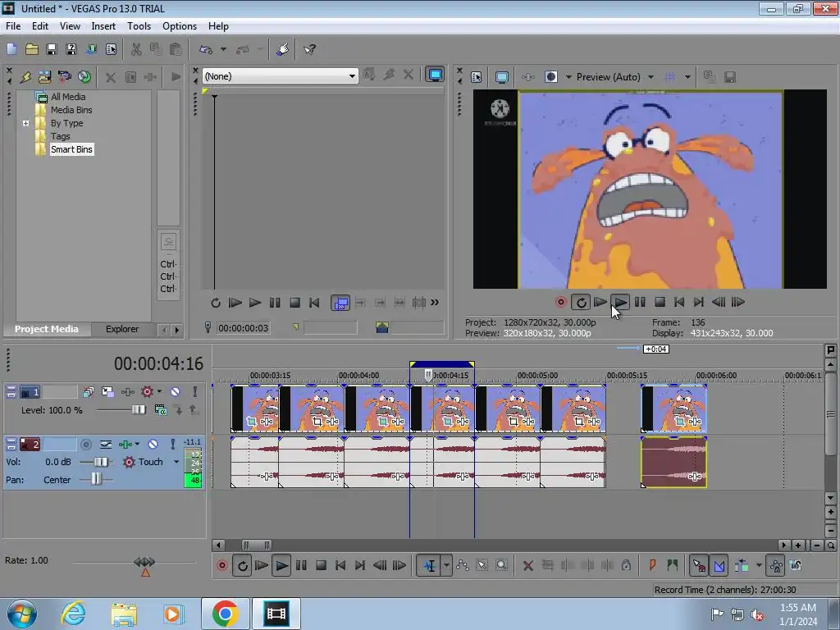Click Play button in timeline transport
The image size is (840, 630).
(281, 565)
